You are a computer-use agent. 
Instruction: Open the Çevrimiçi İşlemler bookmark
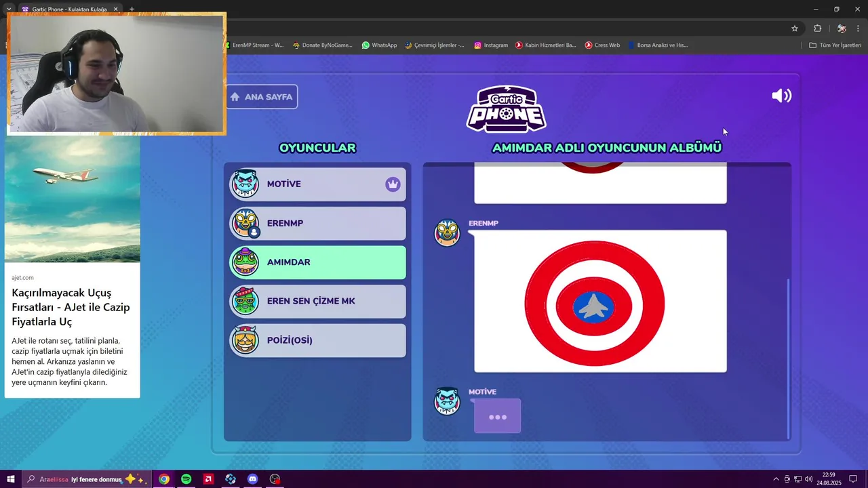point(435,45)
